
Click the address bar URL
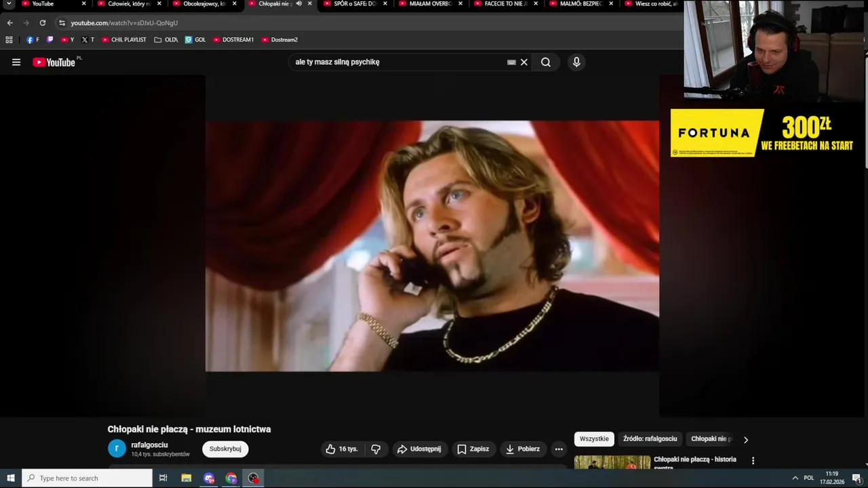coord(124,22)
